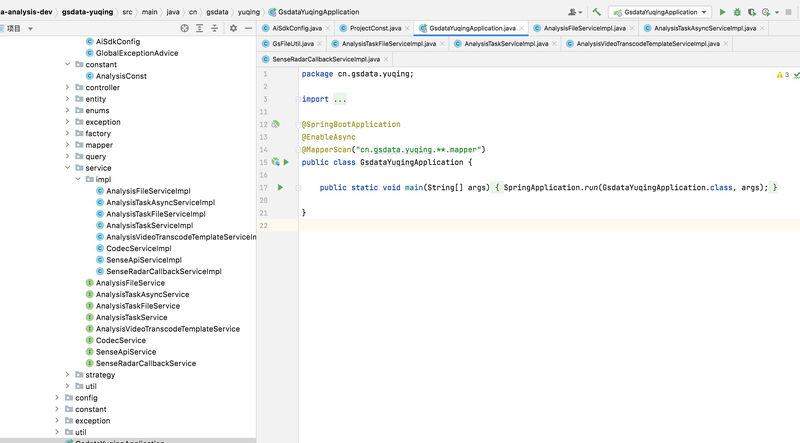Image resolution: width=800 pixels, height=443 pixels.
Task: Click the src breadcrumb segment
Action: pyautogui.click(x=127, y=12)
